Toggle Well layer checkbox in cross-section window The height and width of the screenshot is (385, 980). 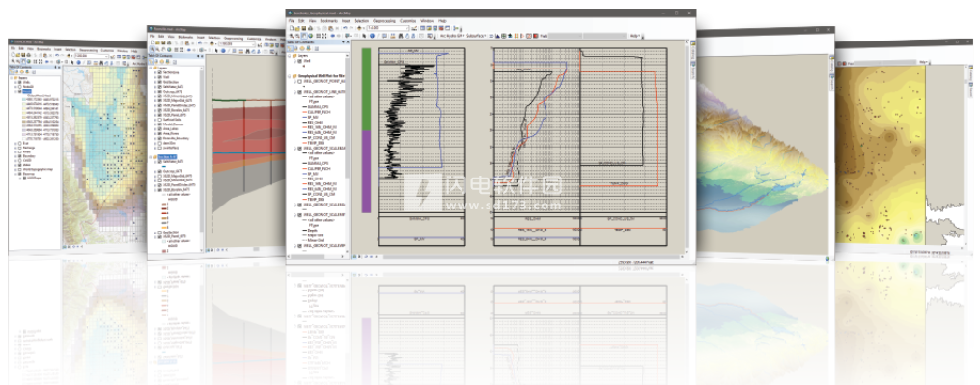click(x=159, y=77)
